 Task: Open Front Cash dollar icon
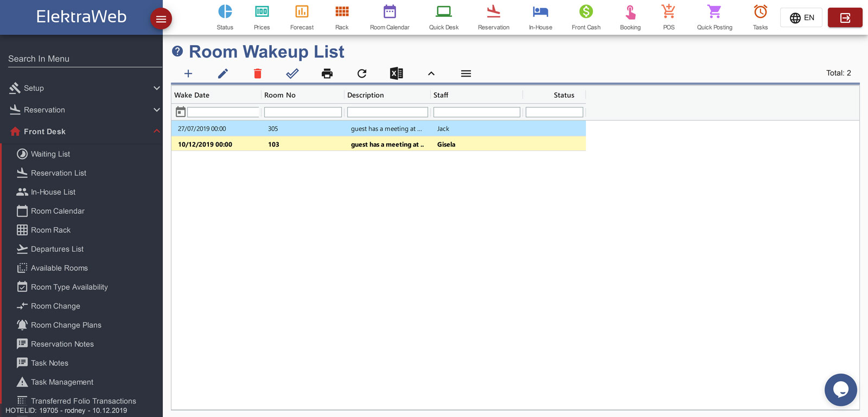point(586,11)
